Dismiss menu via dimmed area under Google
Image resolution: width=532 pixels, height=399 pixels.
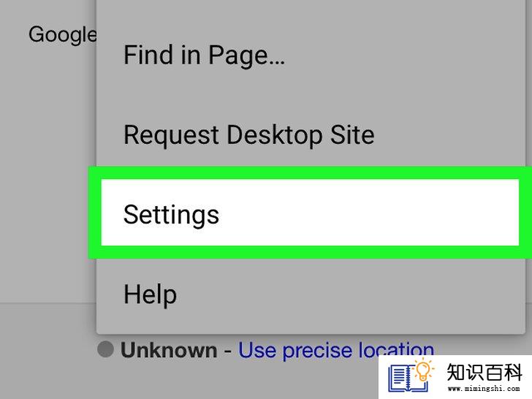47,170
